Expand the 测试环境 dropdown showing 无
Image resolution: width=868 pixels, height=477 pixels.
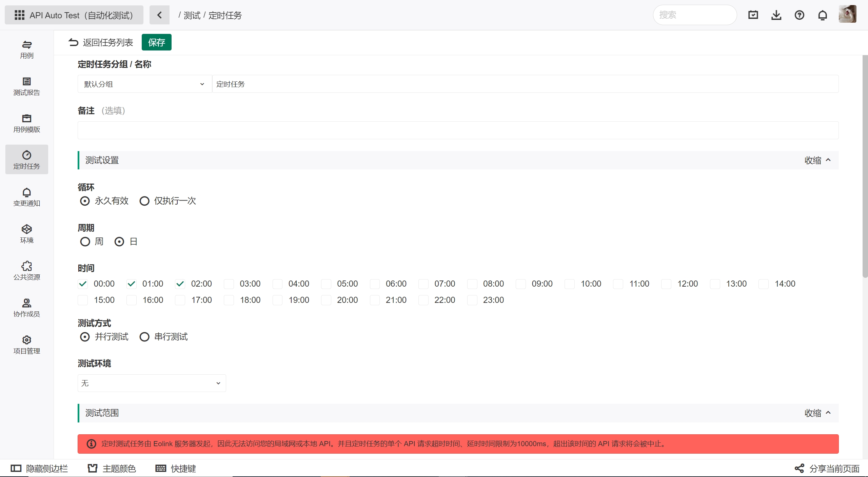tap(152, 383)
